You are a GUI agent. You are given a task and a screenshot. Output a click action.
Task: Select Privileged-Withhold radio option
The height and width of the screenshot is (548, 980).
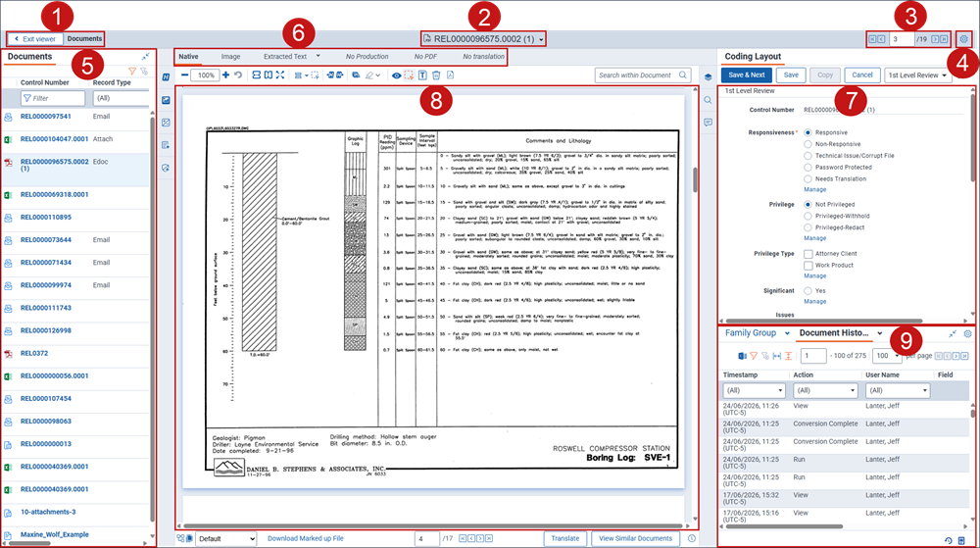click(x=808, y=217)
